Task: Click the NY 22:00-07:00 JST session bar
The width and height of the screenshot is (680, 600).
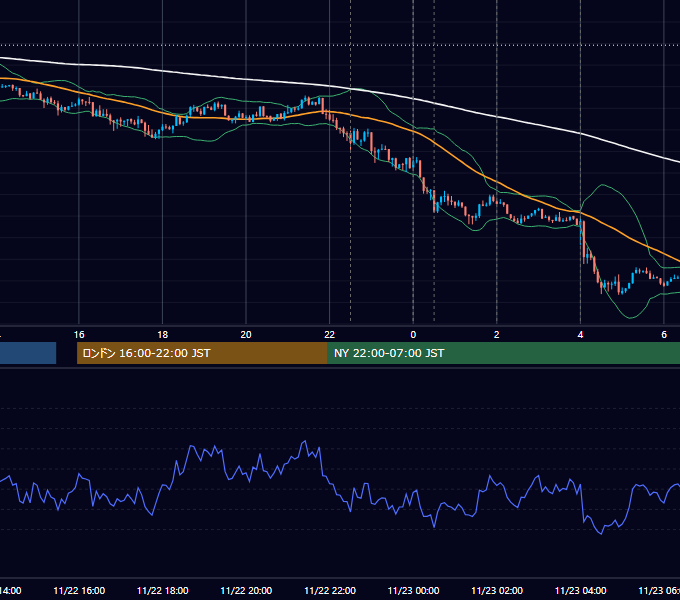Action: tap(503, 353)
